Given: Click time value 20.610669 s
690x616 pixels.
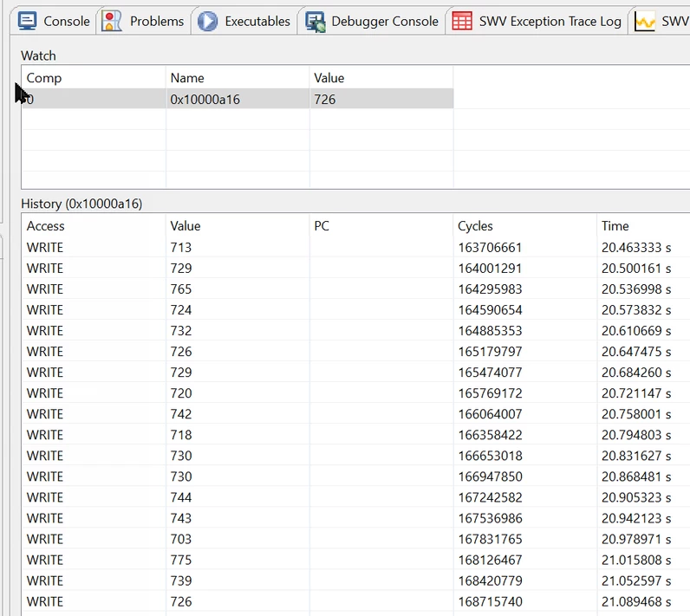Looking at the screenshot, I should tap(636, 331).
